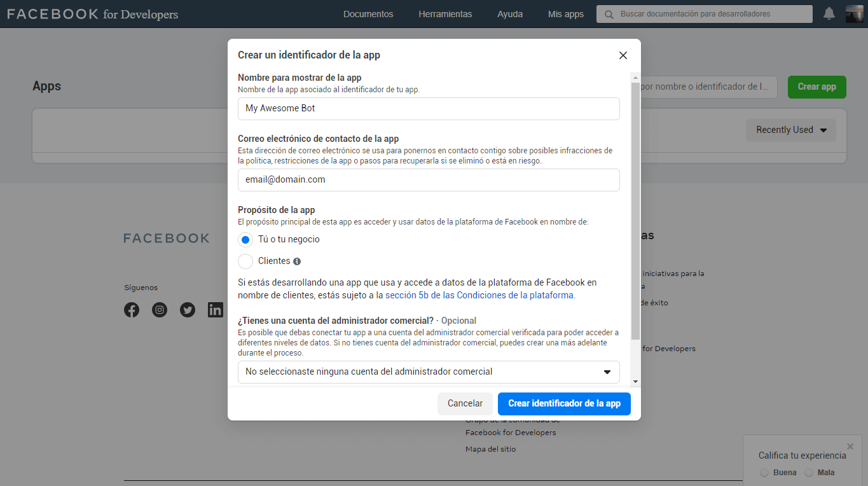Open the LinkedIn social icon under Síguenos
The width and height of the screenshot is (868, 486).
point(216,310)
